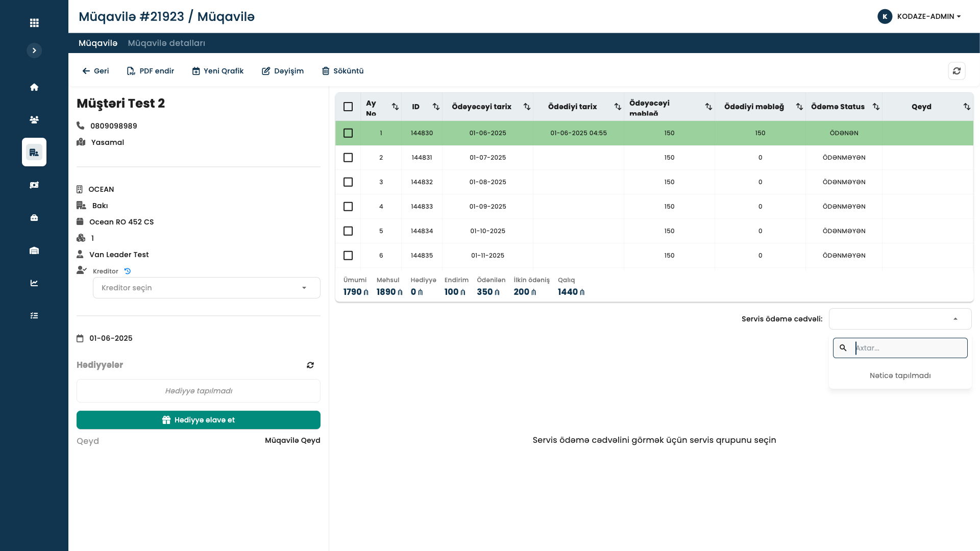This screenshot has height=551, width=980.
Task: Check the checkbox for row ID 144835
Action: point(348,256)
